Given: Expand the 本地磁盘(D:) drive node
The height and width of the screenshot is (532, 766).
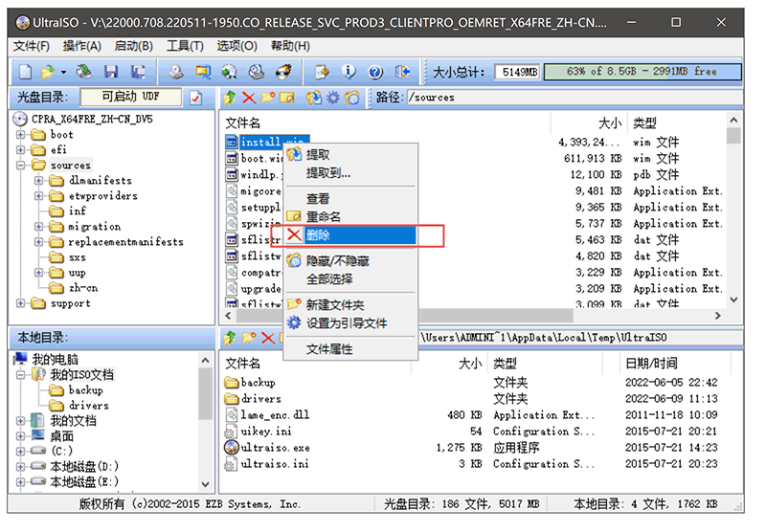Looking at the screenshot, I should [20, 467].
